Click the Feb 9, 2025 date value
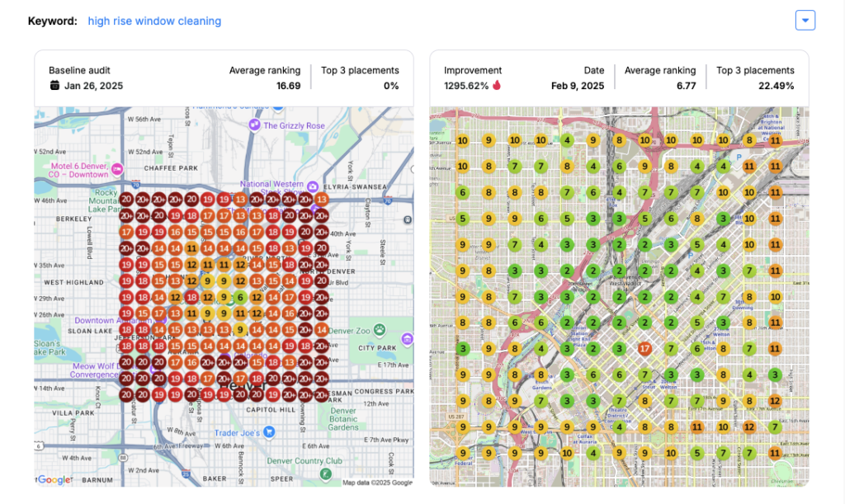845x504 pixels. [x=578, y=86]
